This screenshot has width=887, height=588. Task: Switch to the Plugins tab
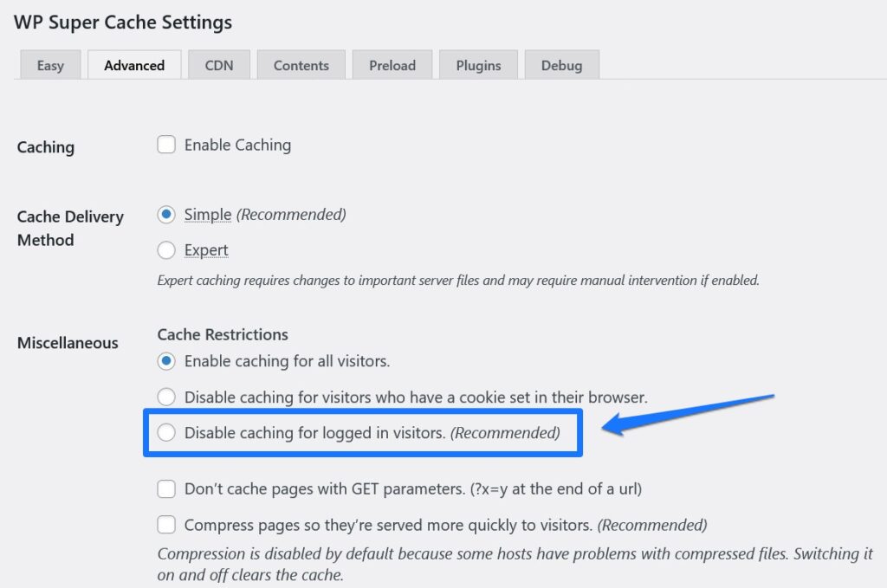pyautogui.click(x=478, y=65)
